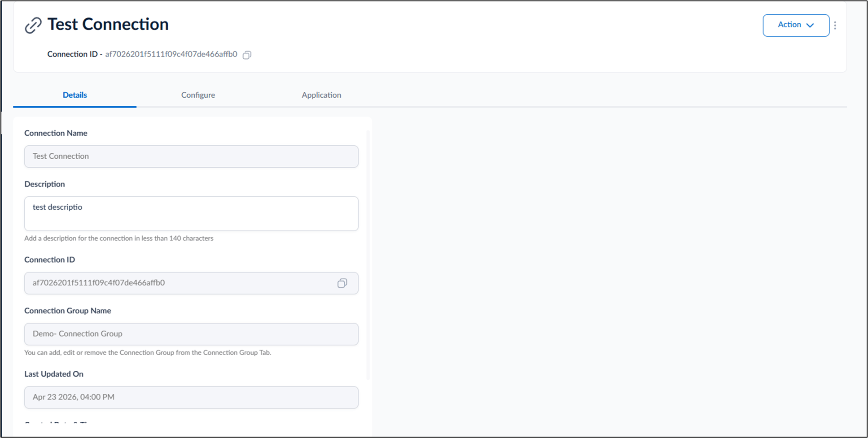Click into the Connection Name field

(x=191, y=156)
